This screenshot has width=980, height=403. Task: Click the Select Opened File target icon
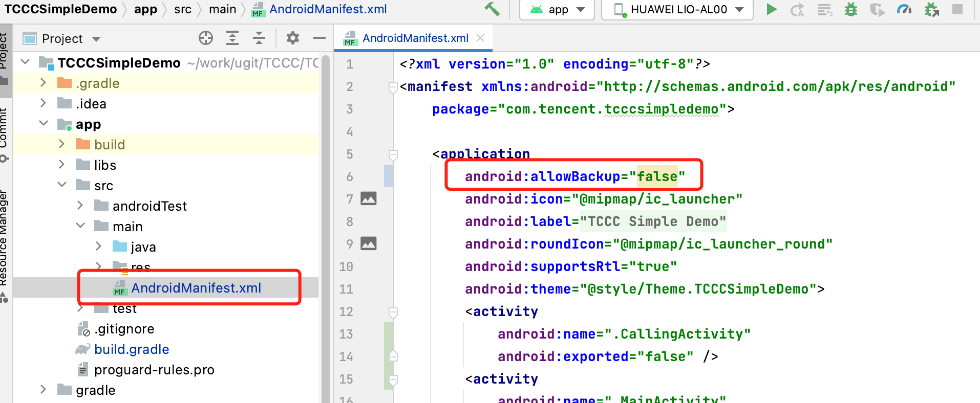[x=206, y=38]
